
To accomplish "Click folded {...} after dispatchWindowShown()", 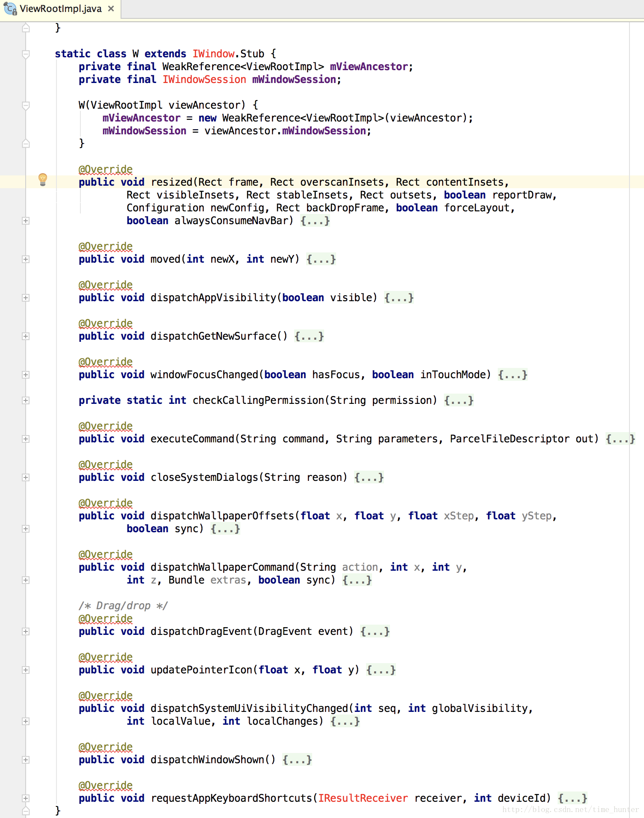I will (297, 760).
